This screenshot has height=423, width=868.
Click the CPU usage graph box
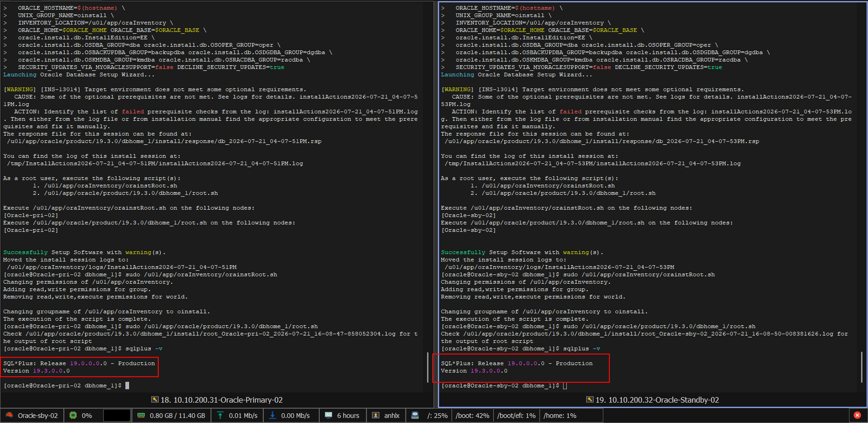pos(117,415)
